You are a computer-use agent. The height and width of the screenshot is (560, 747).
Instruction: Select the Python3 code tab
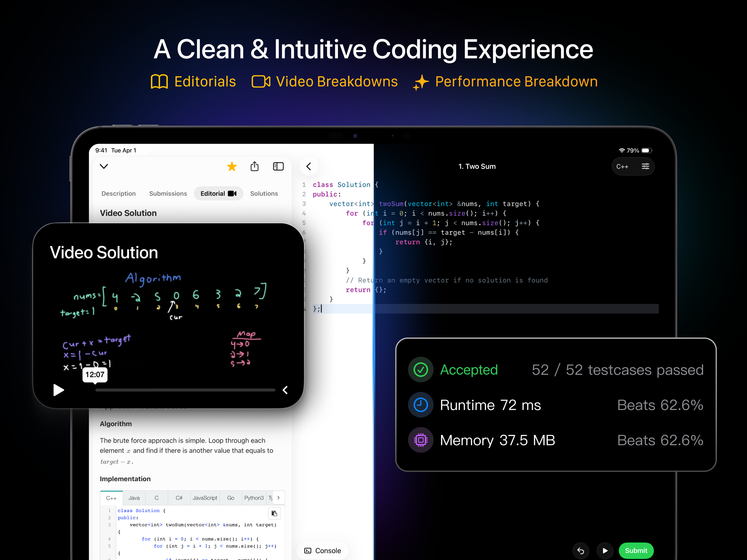[x=254, y=498]
